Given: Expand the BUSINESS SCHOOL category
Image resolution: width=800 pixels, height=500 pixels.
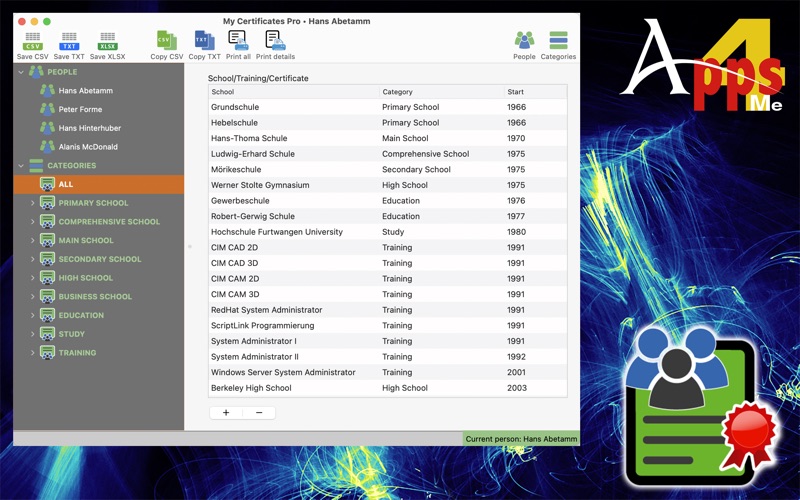Looking at the screenshot, I should [33, 296].
